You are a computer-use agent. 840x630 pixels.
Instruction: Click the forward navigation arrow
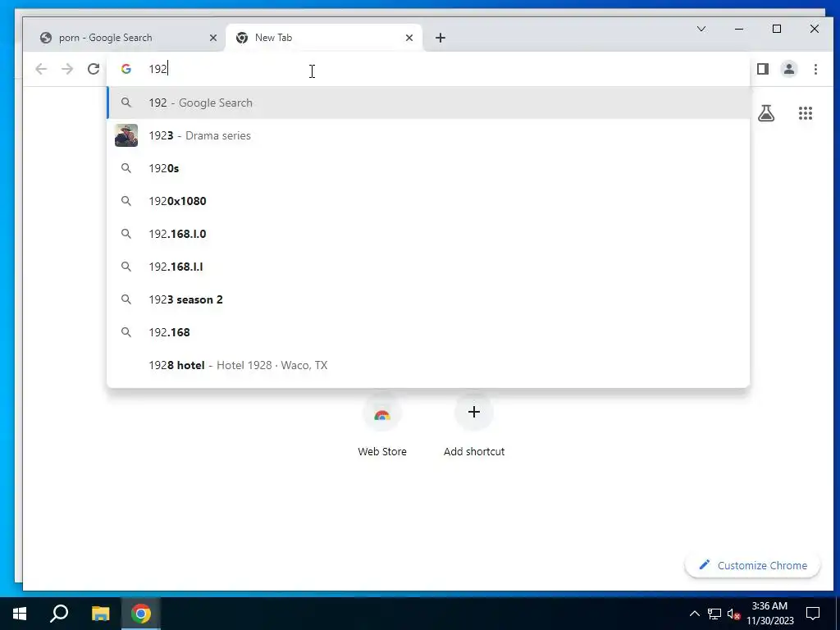(67, 69)
